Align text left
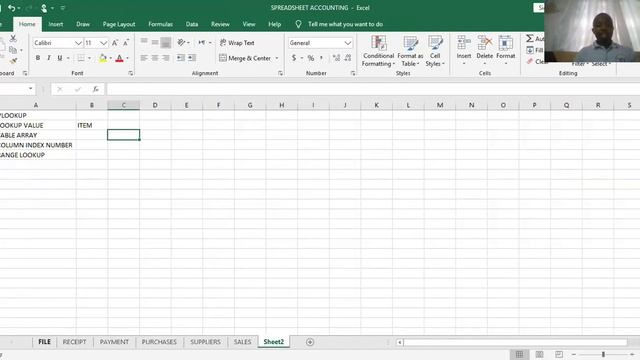Screen dimensions: 640x360 pos(144,58)
